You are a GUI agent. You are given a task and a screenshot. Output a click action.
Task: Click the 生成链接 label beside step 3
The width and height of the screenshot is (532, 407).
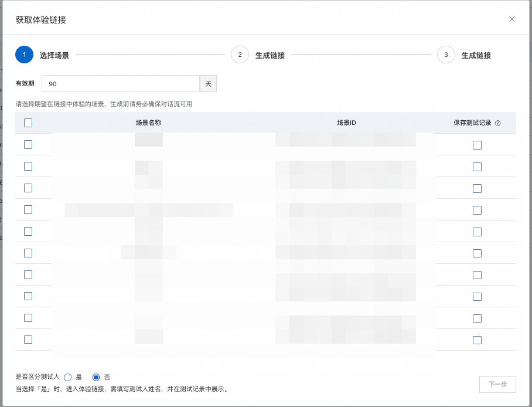point(476,55)
